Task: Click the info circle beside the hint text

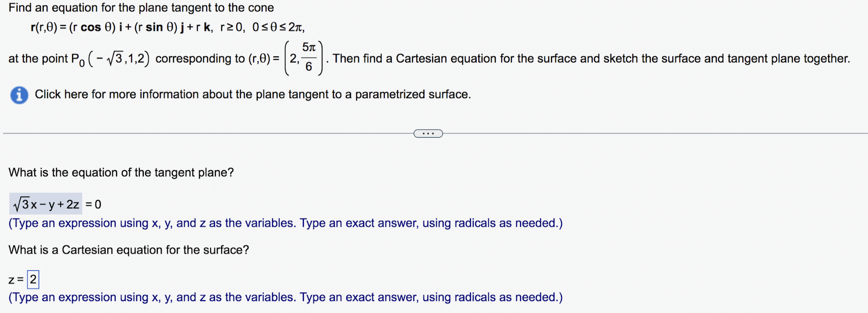Action: click(x=18, y=94)
